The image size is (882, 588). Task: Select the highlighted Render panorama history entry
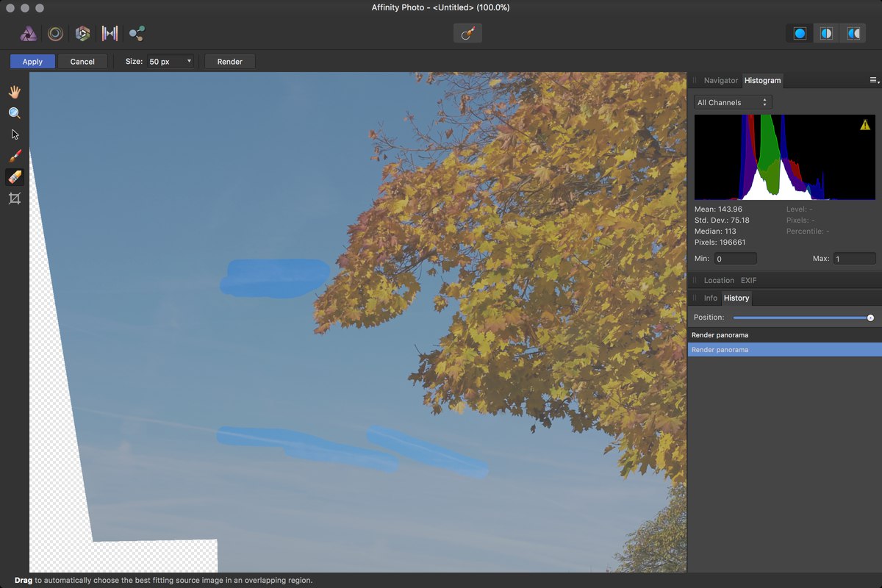coord(784,350)
